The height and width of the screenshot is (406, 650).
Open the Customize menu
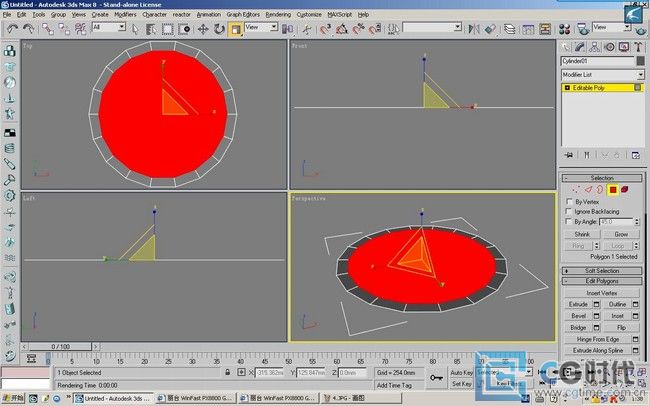point(309,15)
